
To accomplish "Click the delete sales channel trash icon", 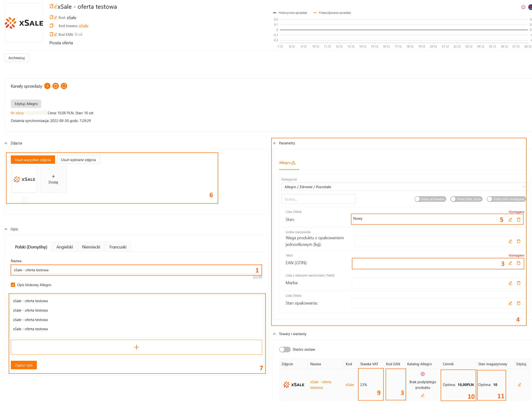I will 56,86.
